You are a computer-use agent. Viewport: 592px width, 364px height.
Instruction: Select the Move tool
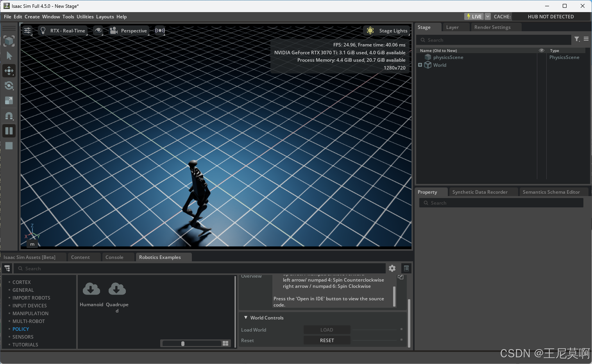pos(9,71)
